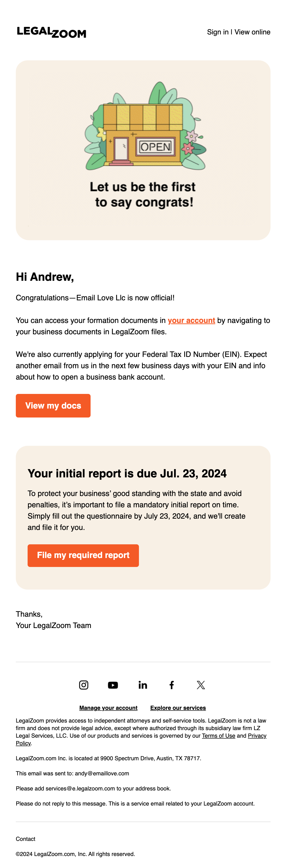
Task: Open the Terms of Use link
Action: coord(218,736)
